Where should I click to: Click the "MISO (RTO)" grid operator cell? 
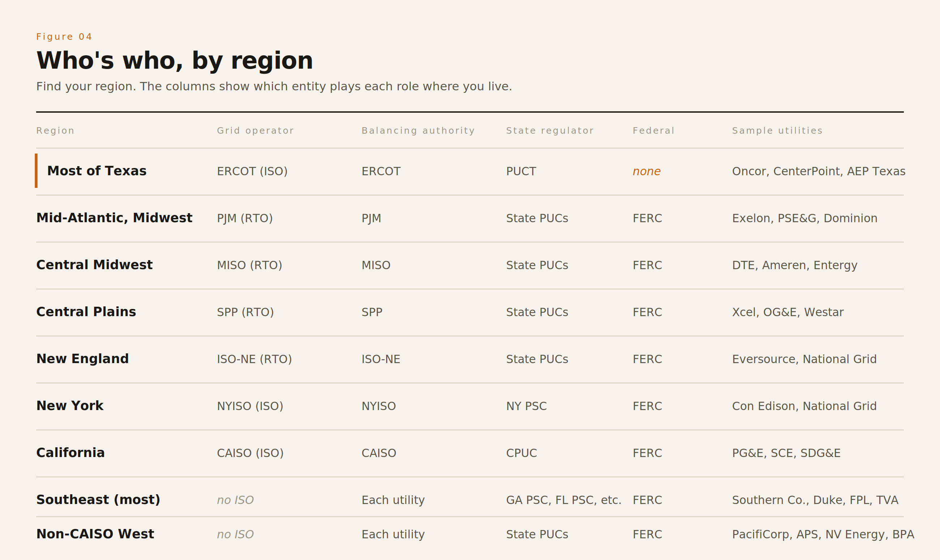point(249,265)
